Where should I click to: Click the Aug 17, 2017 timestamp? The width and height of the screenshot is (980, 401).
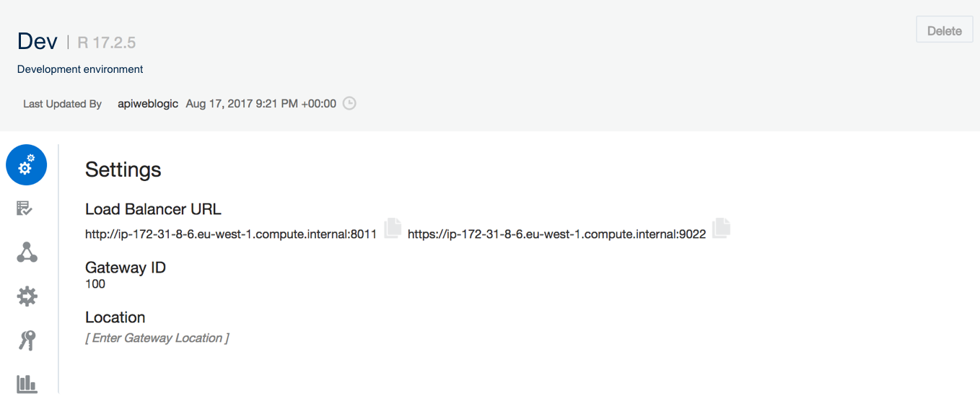[261, 104]
